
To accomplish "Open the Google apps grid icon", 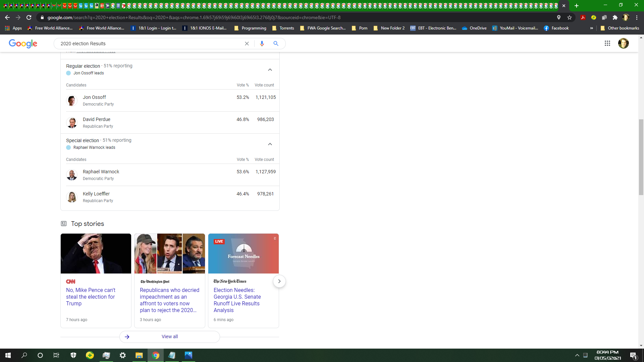I will [x=607, y=43].
